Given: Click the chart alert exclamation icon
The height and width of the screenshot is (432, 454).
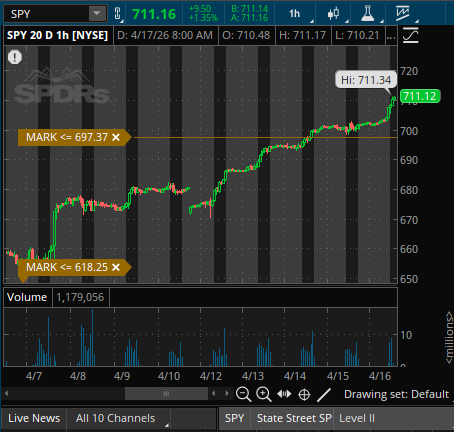Looking at the screenshot, I should [15, 57].
